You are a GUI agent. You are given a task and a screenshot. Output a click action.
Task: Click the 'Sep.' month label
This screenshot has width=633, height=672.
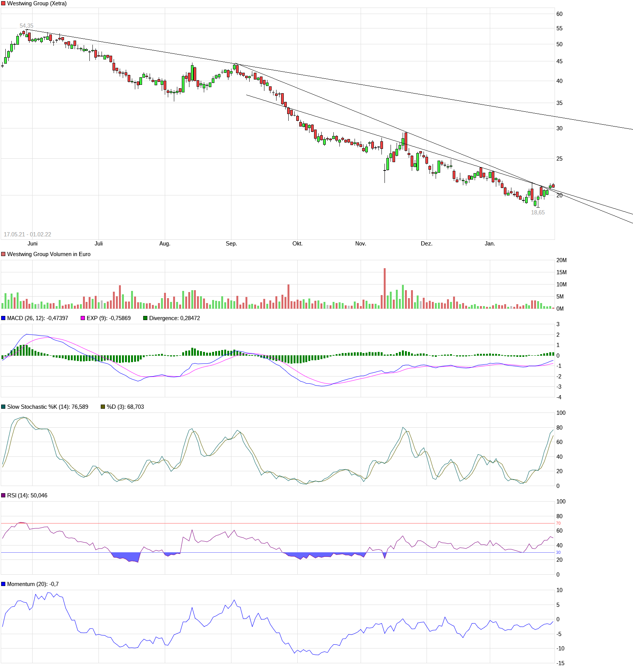231,244
